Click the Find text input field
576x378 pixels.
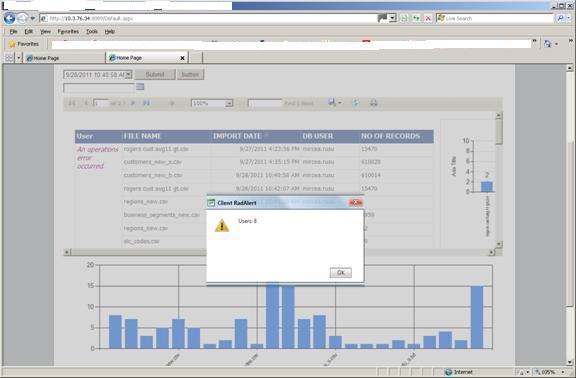point(265,103)
